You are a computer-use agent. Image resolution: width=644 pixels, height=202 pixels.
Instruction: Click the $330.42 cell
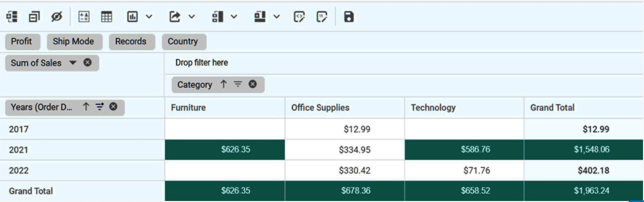[x=345, y=171]
